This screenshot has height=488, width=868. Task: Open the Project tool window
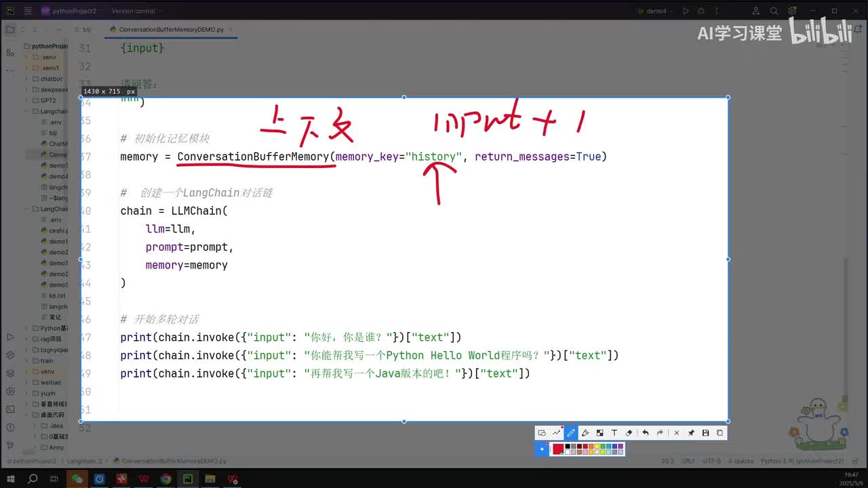tap(10, 30)
